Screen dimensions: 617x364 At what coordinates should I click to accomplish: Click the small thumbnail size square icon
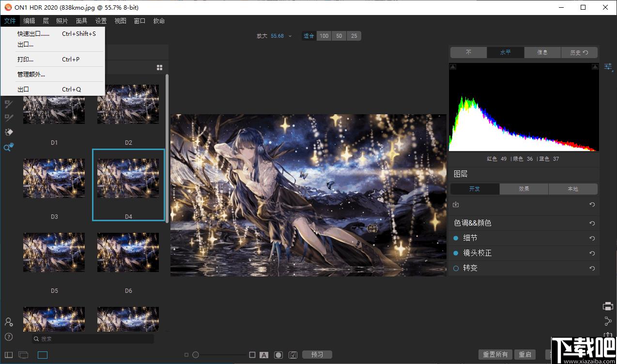coord(186,355)
